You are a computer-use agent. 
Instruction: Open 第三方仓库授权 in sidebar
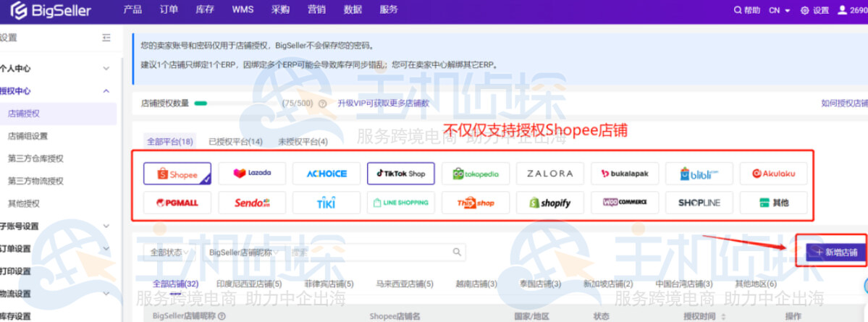[35, 158]
